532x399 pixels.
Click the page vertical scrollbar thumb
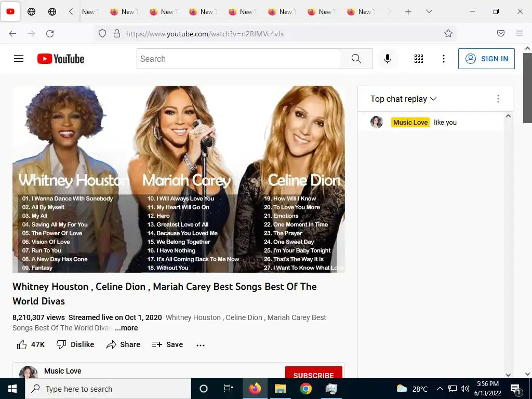click(528, 87)
